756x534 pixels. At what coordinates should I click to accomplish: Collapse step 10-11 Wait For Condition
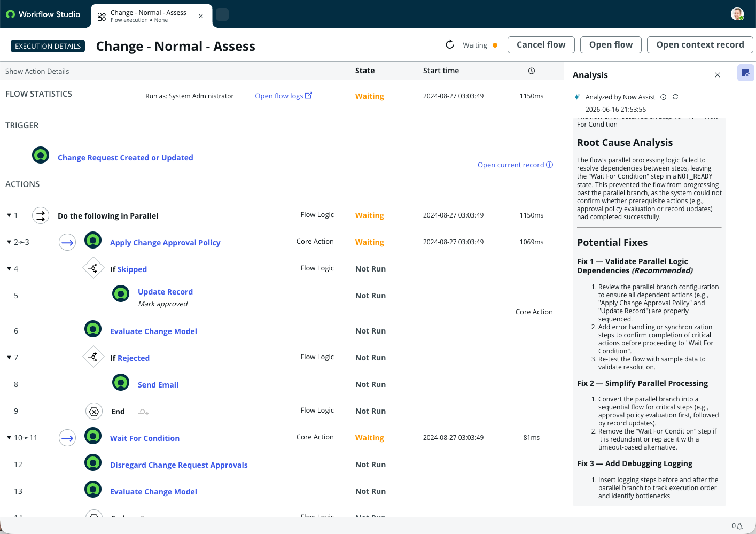[x=9, y=438]
